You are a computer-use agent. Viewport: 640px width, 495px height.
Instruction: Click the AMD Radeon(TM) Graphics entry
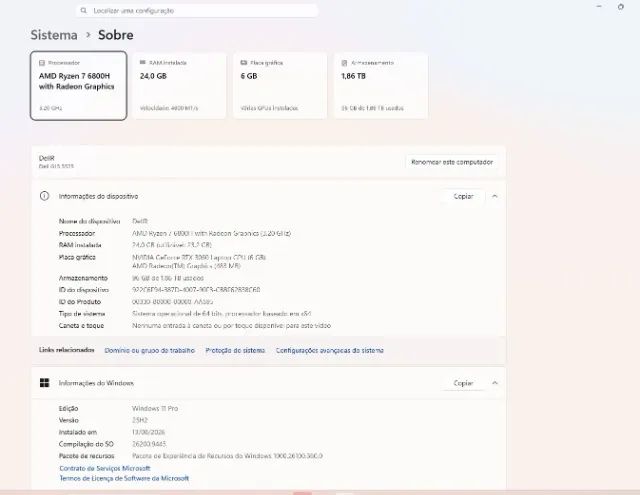pyautogui.click(x=186, y=266)
